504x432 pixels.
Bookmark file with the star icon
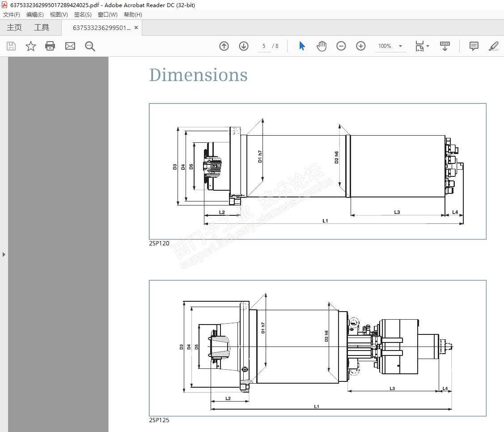tap(30, 46)
